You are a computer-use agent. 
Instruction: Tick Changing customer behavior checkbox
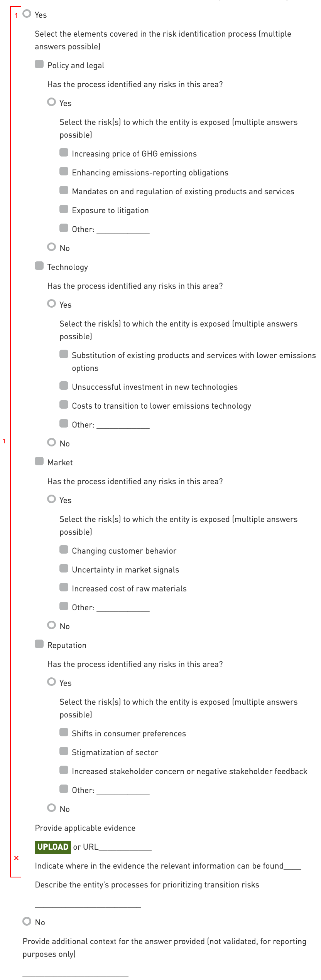point(64,550)
